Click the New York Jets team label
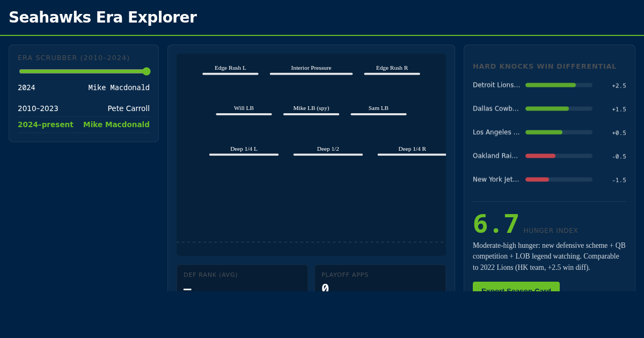The width and height of the screenshot is (644, 338). point(496,179)
